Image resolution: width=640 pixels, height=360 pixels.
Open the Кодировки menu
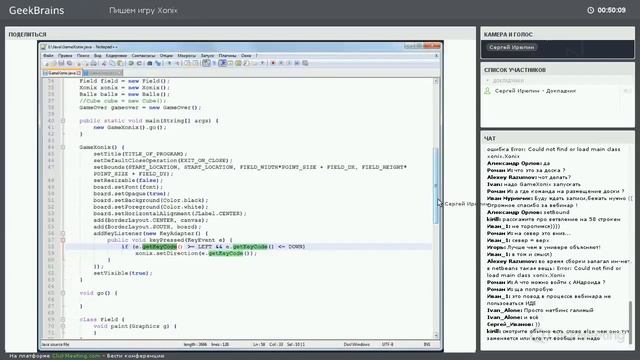(x=116, y=56)
